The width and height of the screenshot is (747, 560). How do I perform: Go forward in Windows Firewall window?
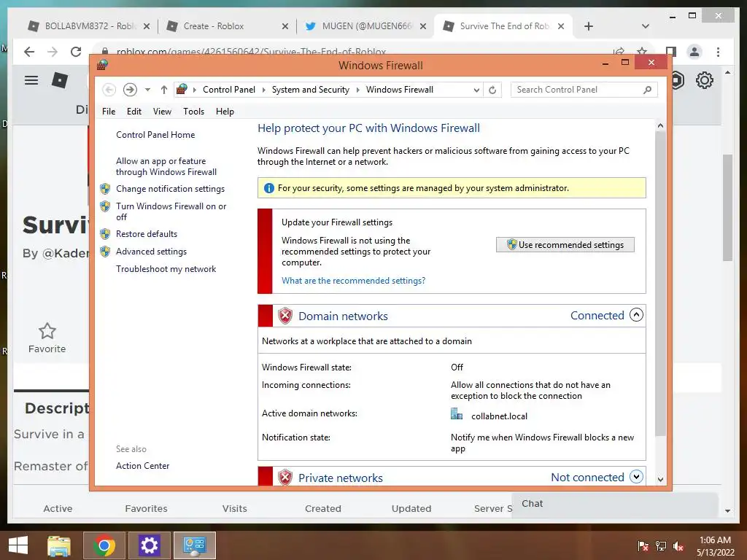[x=130, y=90]
